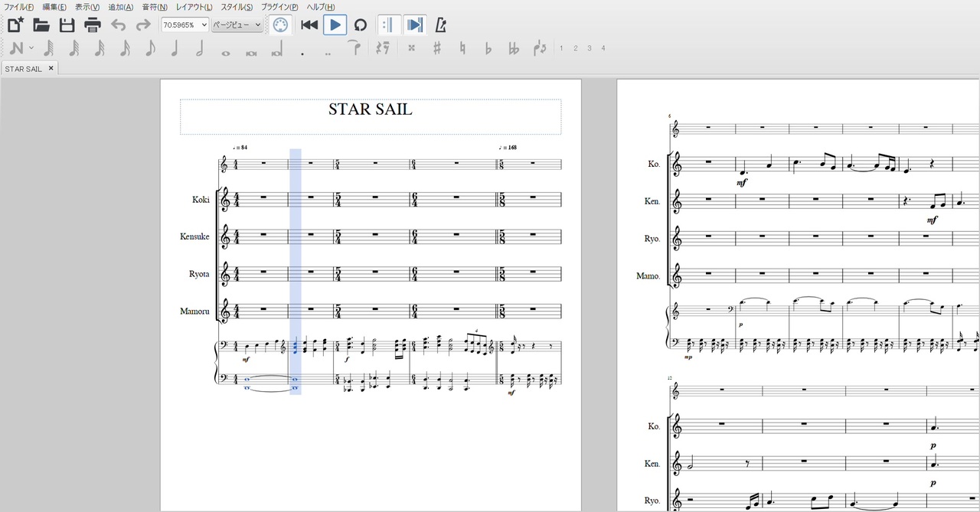Screen dimensions: 980x512
Task: Toggle note input mode
Action: [16, 48]
